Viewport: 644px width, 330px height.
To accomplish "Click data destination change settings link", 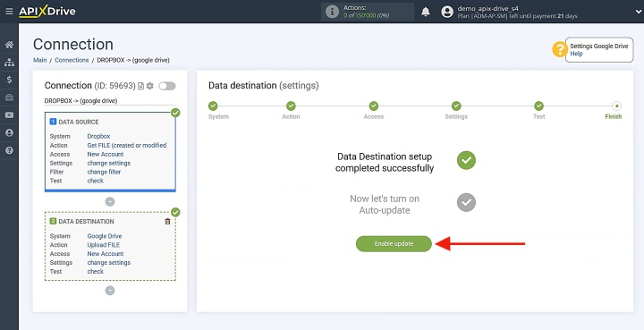I will [109, 263].
